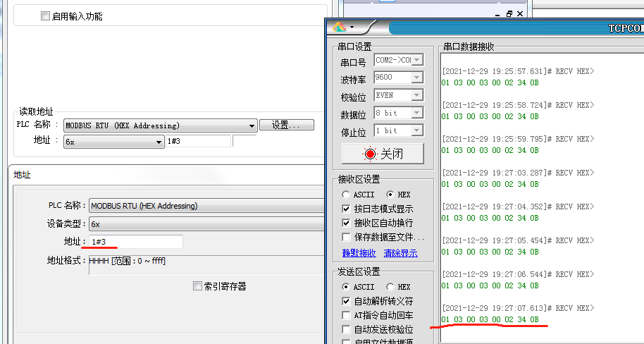Check the 启用输入功能 option
The image size is (644, 344).
tap(46, 16)
